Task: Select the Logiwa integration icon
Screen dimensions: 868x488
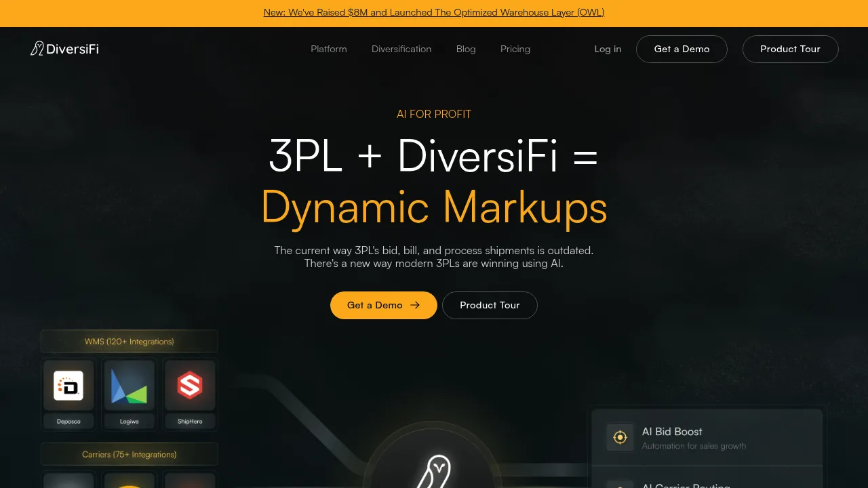Action: 129,386
